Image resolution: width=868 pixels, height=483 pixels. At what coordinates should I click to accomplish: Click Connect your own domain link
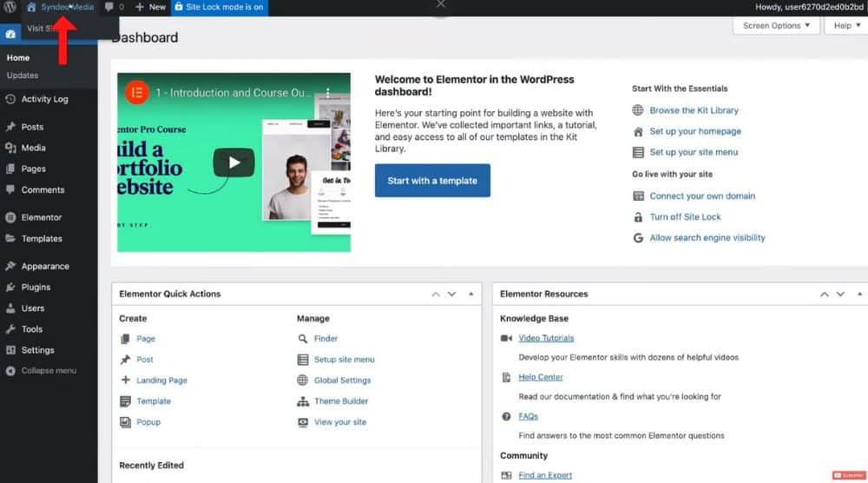702,196
